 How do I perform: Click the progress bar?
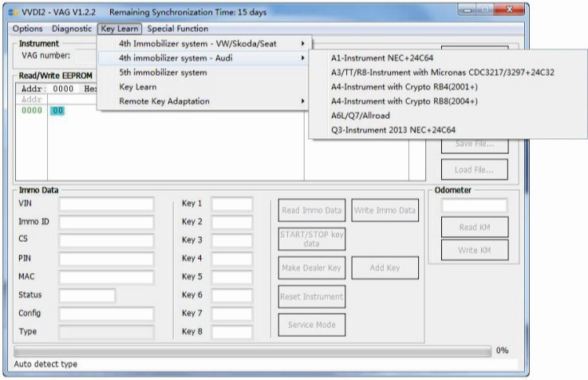tap(252, 351)
